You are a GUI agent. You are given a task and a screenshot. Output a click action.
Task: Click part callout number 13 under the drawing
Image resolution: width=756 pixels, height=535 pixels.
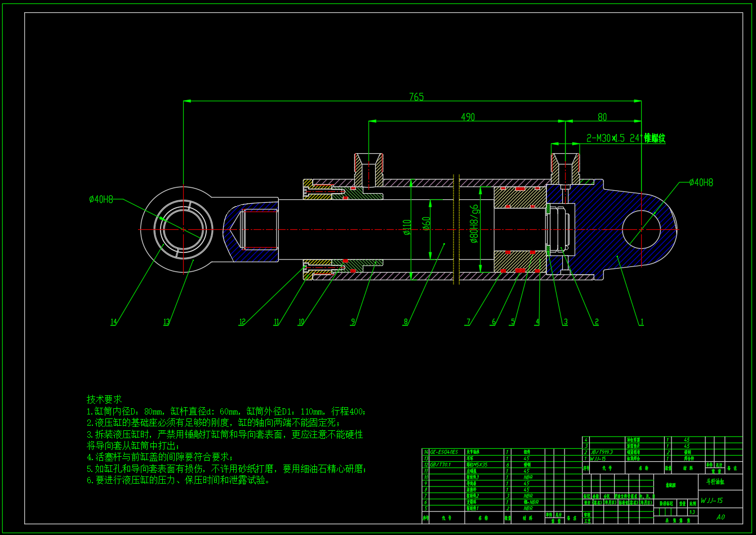(x=166, y=322)
